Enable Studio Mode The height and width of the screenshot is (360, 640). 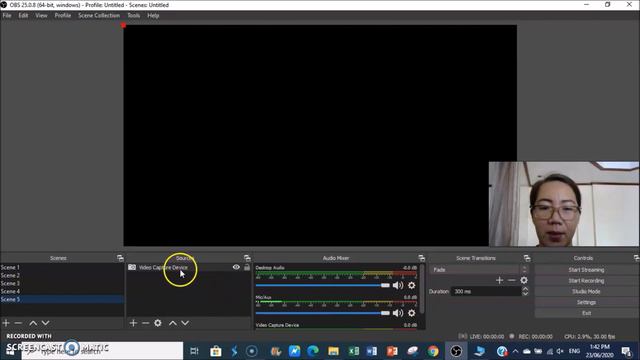click(x=586, y=291)
